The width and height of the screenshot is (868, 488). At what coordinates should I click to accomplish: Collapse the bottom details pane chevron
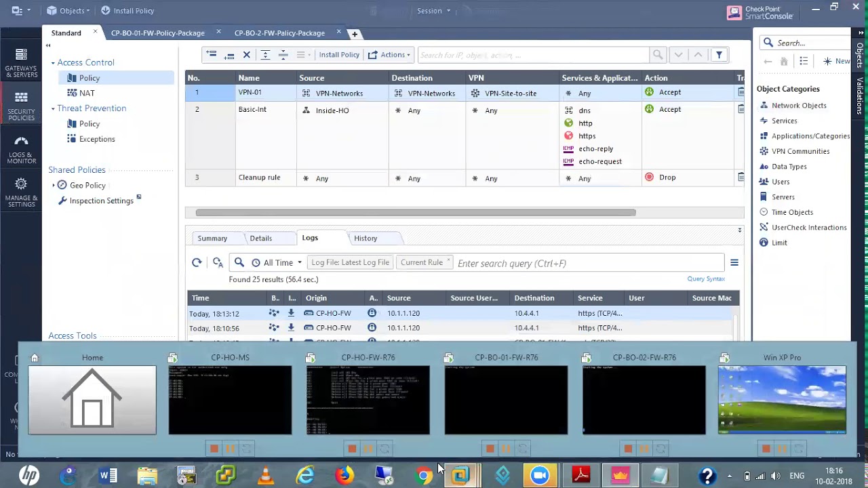click(x=739, y=230)
